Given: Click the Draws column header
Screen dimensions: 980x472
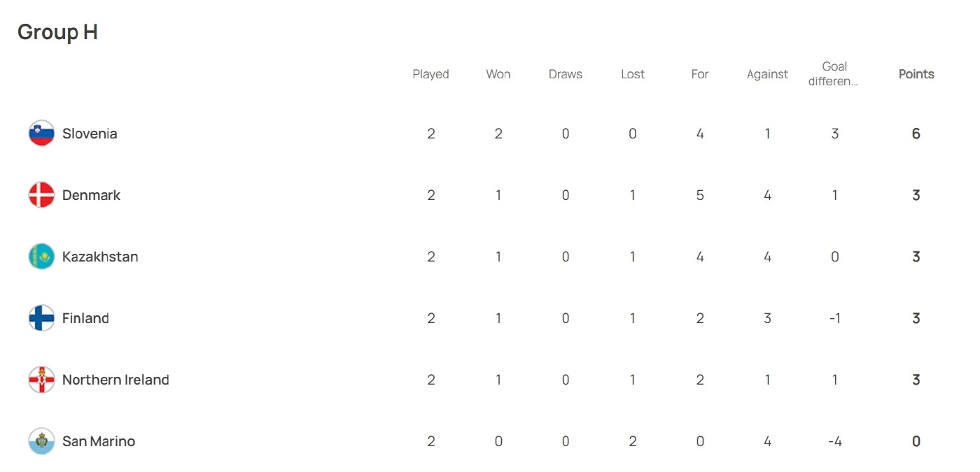Looking at the screenshot, I should 566,74.
